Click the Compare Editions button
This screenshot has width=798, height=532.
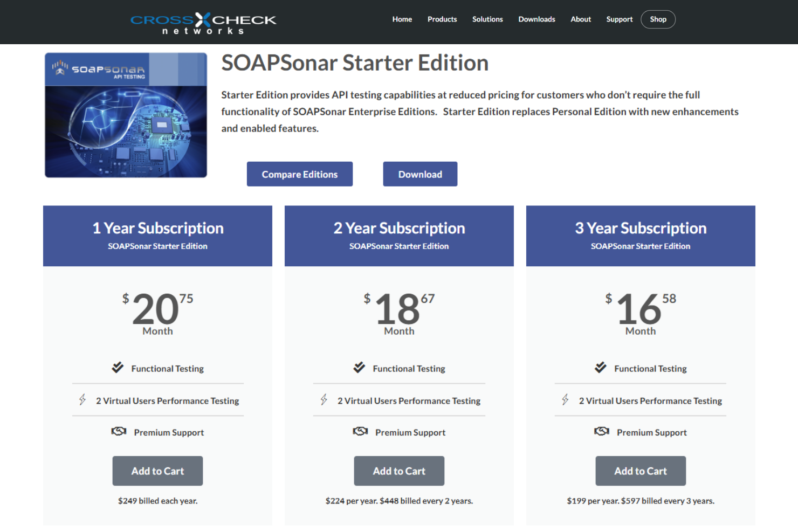click(300, 174)
